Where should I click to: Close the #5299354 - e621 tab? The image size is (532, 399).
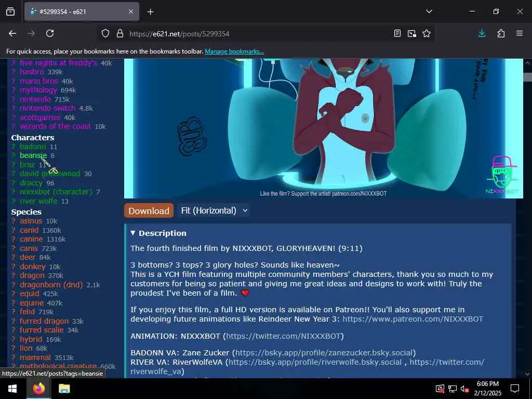click(x=131, y=11)
